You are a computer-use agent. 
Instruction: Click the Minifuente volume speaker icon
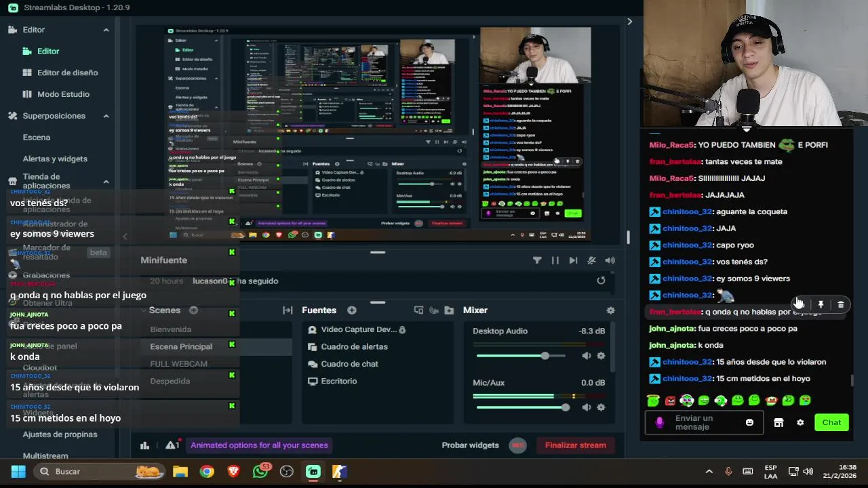tap(610, 260)
